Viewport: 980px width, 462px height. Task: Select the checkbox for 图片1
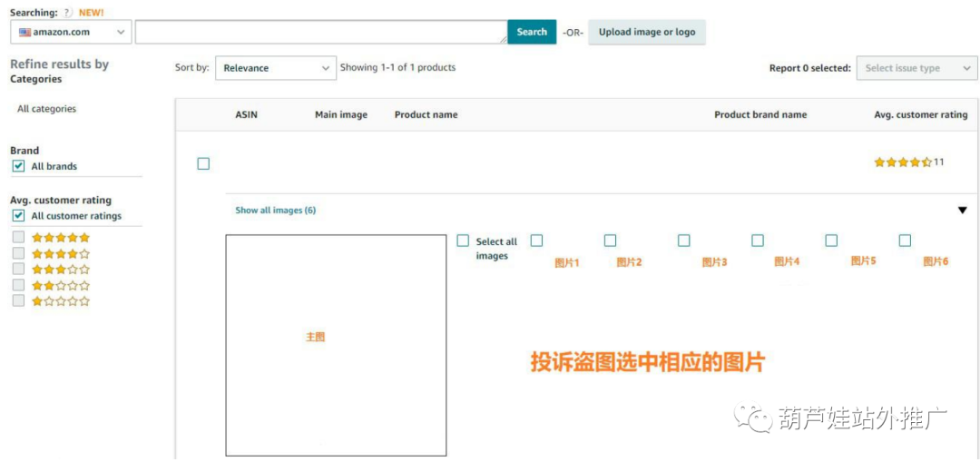point(536,241)
